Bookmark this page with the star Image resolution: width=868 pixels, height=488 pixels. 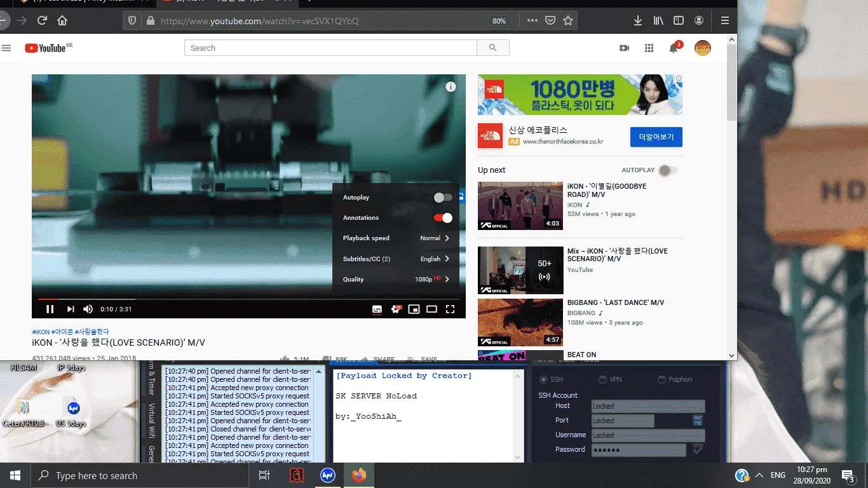click(568, 20)
